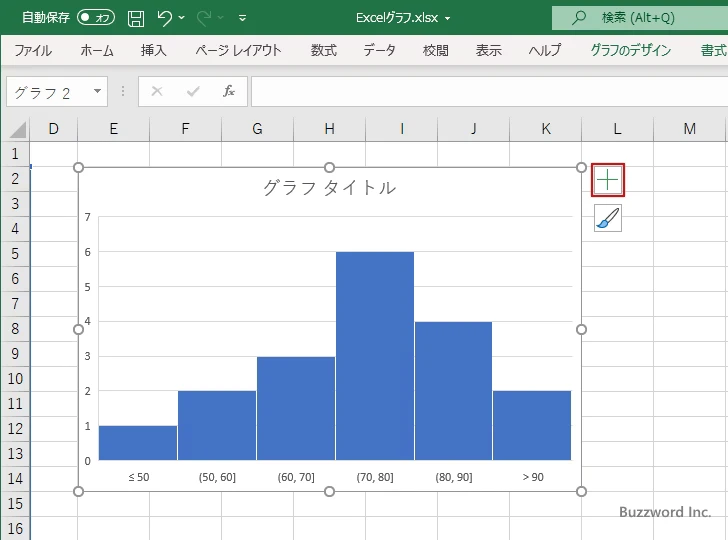Screen dimensions: 728x540
Task: Expand the Name Box dropdown arrow
Action: [x=98, y=91]
